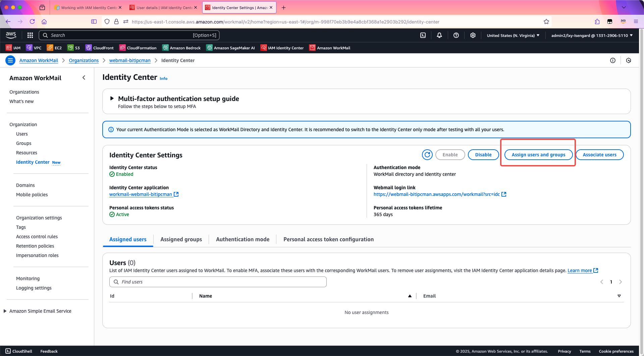
Task: Go to browser home page
Action: 44,21
